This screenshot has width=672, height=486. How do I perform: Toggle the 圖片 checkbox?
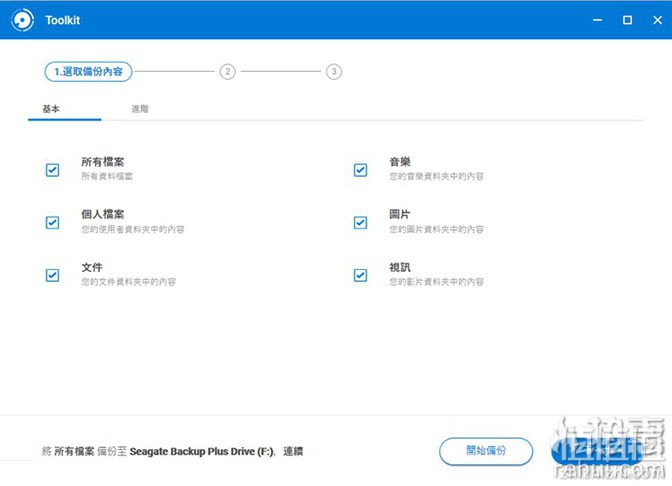click(360, 223)
